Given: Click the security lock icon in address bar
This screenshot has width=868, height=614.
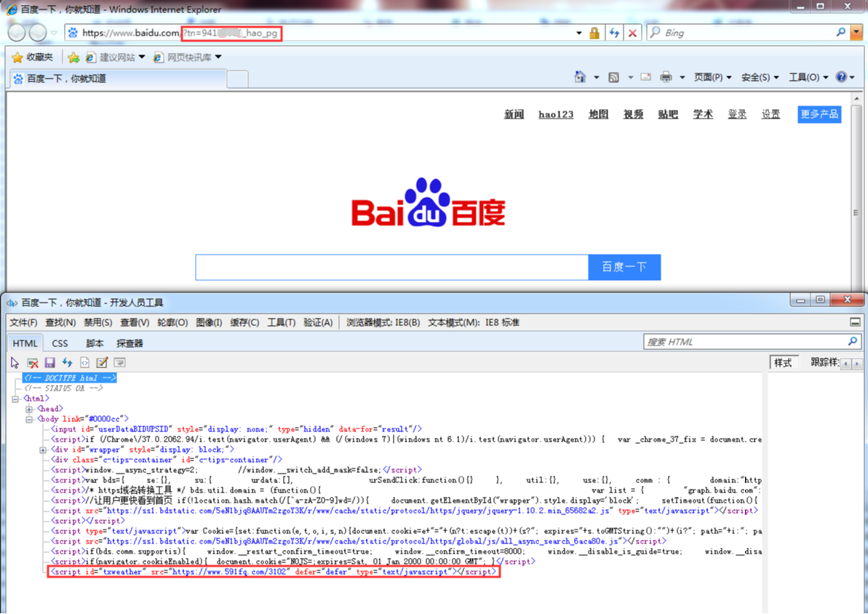Looking at the screenshot, I should (x=594, y=33).
